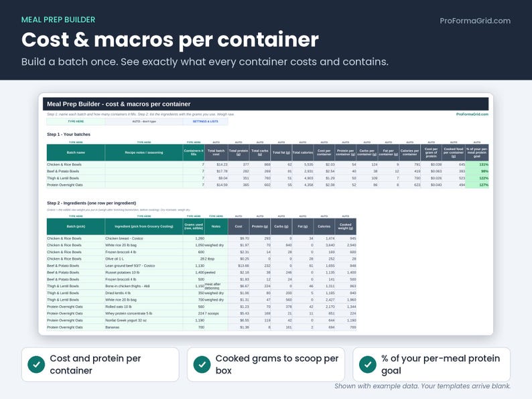Click the 131% protein goal cell
The image size is (532, 399).
coord(477,165)
